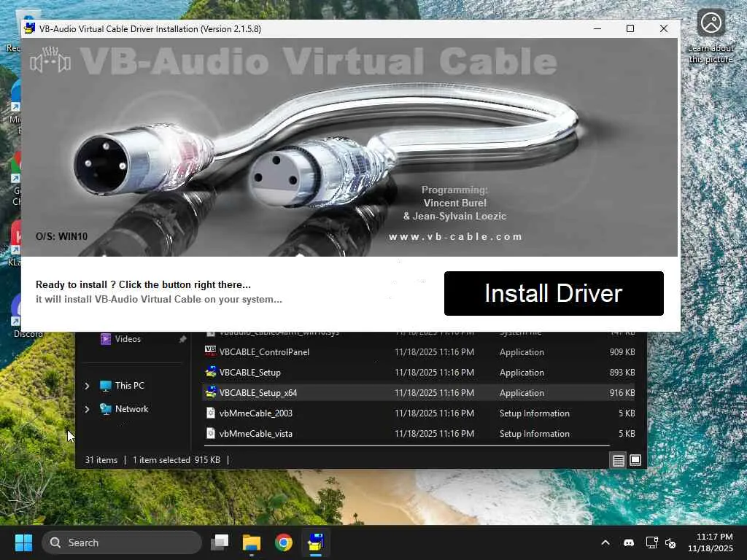Click the Setup Information type cell for vbMmeCable_vista

[x=535, y=434]
